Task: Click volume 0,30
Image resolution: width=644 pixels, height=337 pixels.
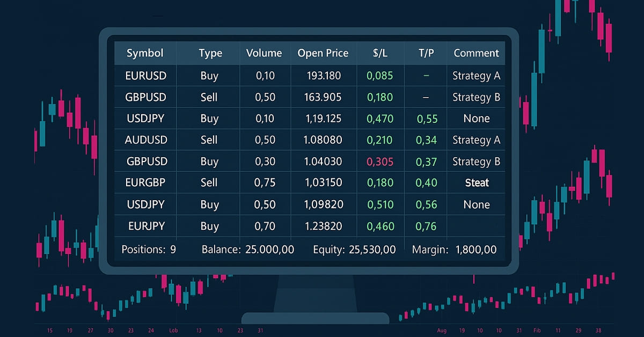Action: [265, 162]
